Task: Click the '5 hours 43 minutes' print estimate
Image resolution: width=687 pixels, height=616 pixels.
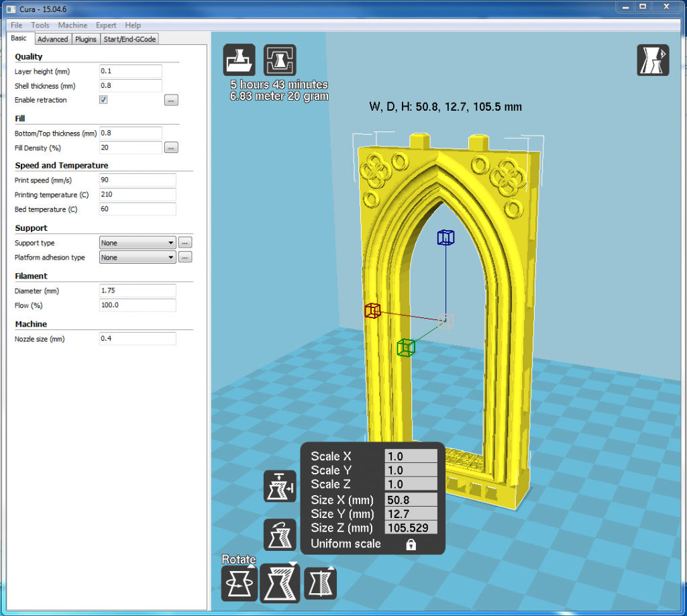Action: coord(280,85)
